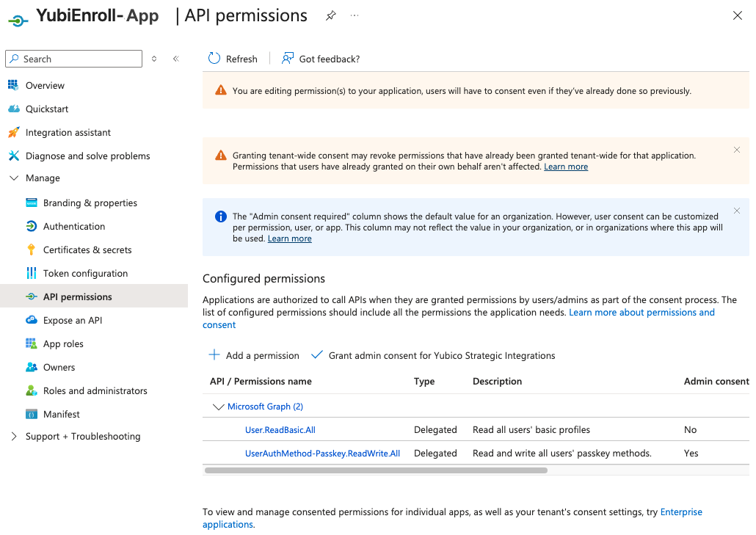The height and width of the screenshot is (535, 756).
Task: Open Roles and administrators
Action: point(95,390)
